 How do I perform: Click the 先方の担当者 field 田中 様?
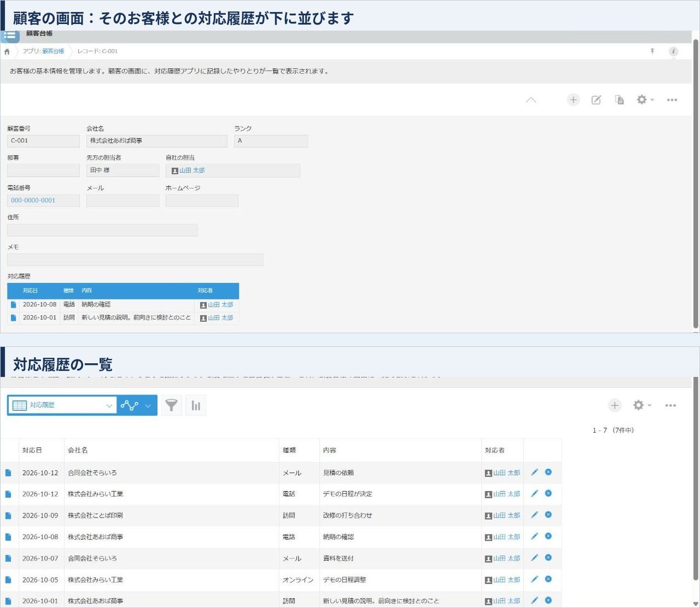click(x=123, y=170)
